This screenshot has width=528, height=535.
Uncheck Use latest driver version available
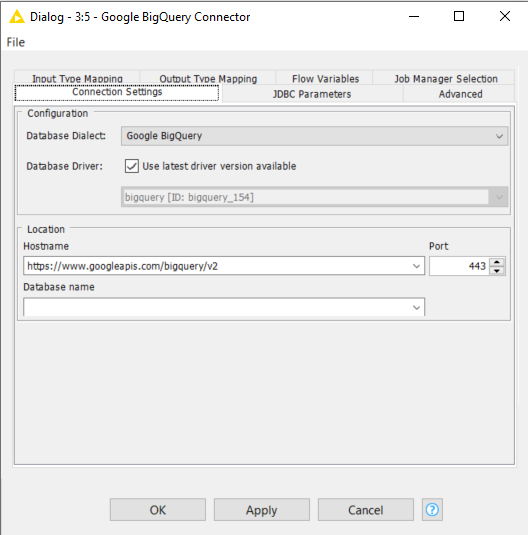coord(132,166)
